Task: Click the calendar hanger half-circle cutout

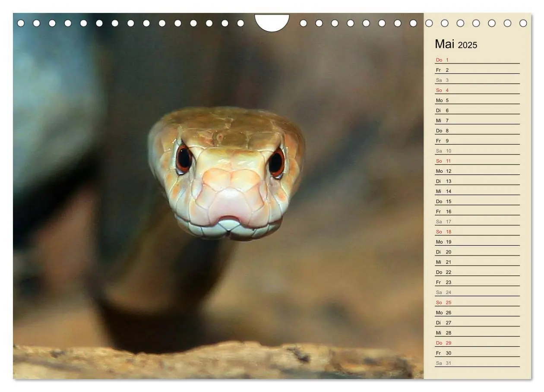Action: tap(272, 23)
